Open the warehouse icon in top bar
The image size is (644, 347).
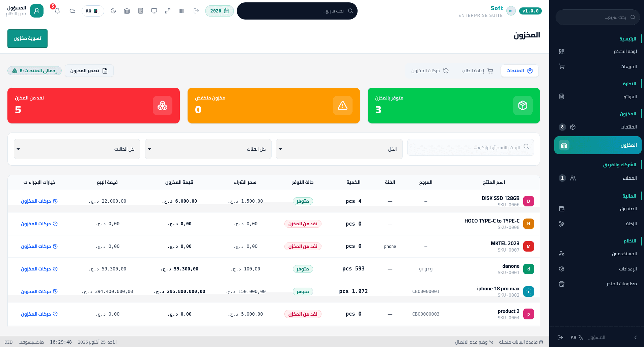tap(127, 11)
